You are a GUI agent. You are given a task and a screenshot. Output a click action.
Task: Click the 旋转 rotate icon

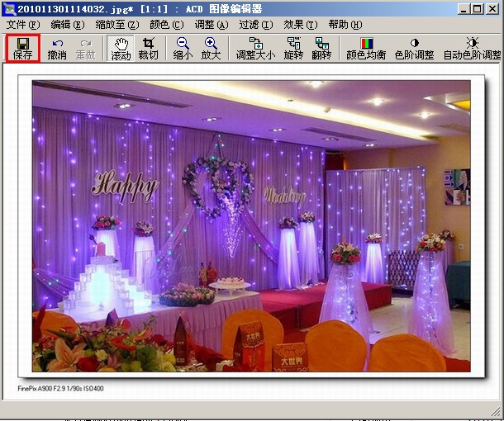[293, 49]
